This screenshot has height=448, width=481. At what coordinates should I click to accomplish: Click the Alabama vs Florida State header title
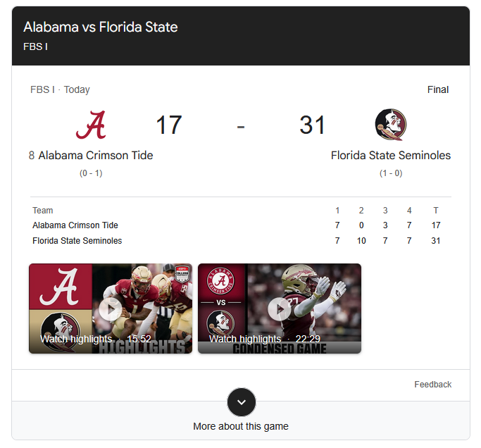click(x=101, y=27)
